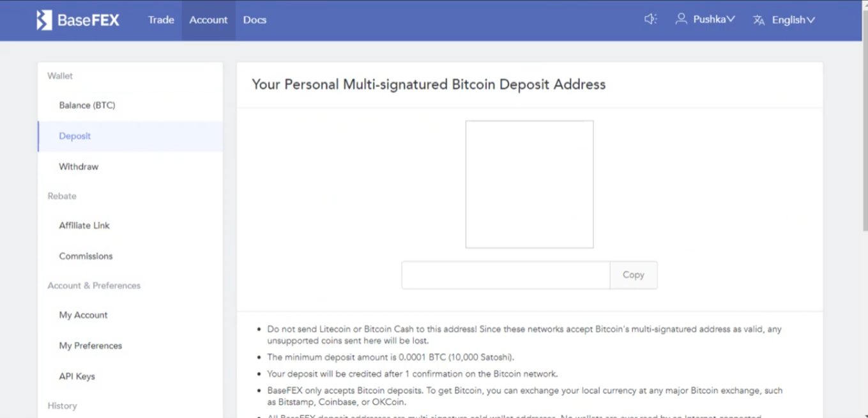Open the English language dropdown
The width and height of the screenshot is (868, 418).
click(x=793, y=20)
